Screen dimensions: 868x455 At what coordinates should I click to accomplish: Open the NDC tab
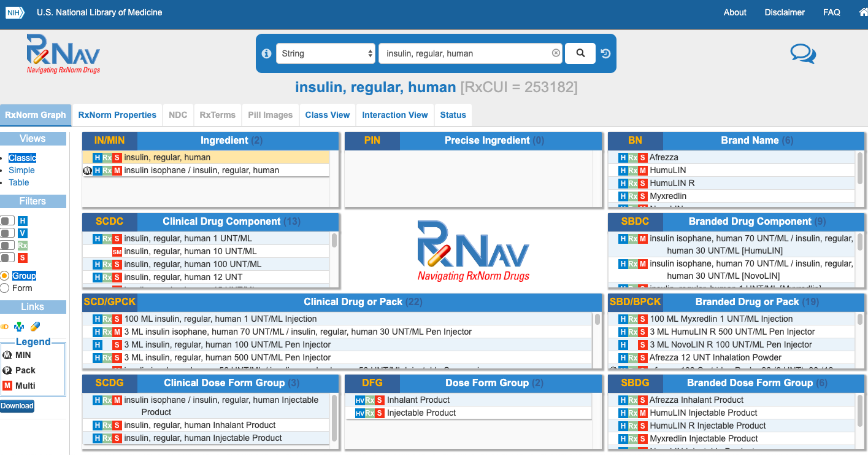click(178, 115)
